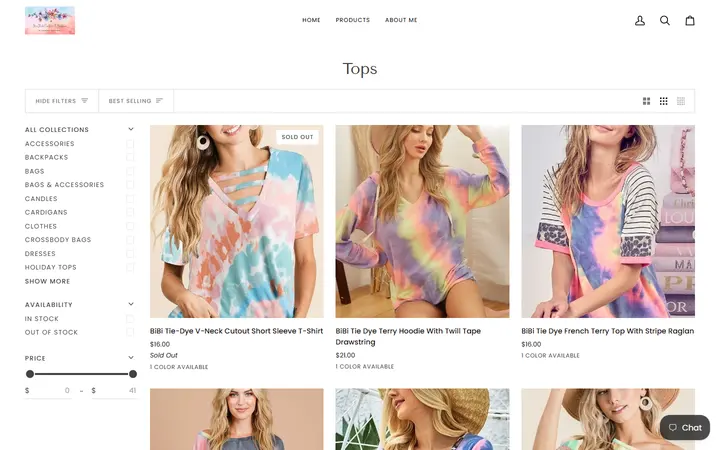Click the maximum price input field
The width and height of the screenshot is (720, 450).
click(114, 391)
